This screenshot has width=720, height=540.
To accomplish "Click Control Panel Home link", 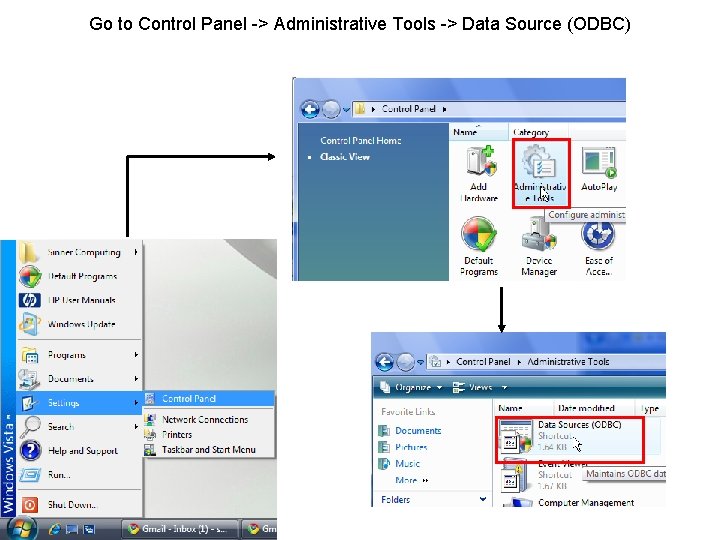I will coord(360,141).
